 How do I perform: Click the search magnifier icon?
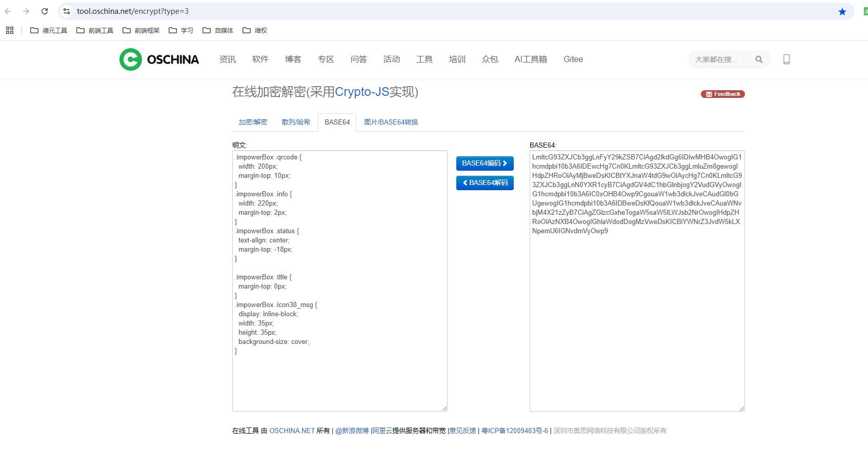tap(759, 59)
